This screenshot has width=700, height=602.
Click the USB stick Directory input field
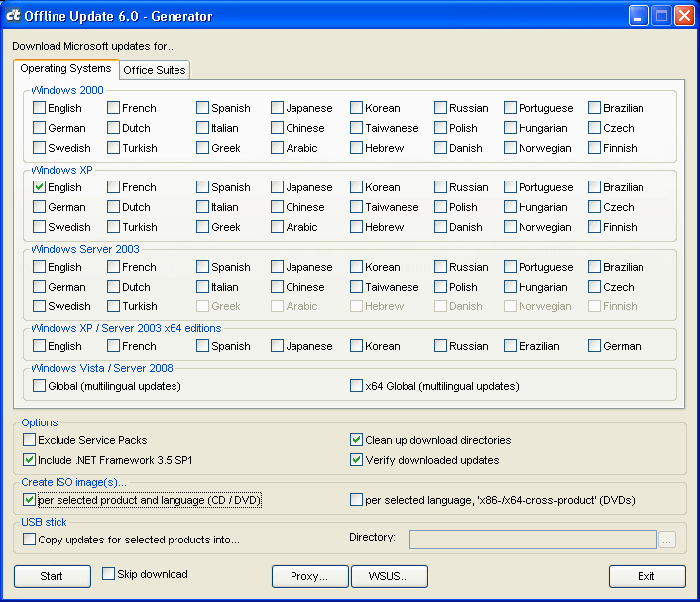coord(533,540)
